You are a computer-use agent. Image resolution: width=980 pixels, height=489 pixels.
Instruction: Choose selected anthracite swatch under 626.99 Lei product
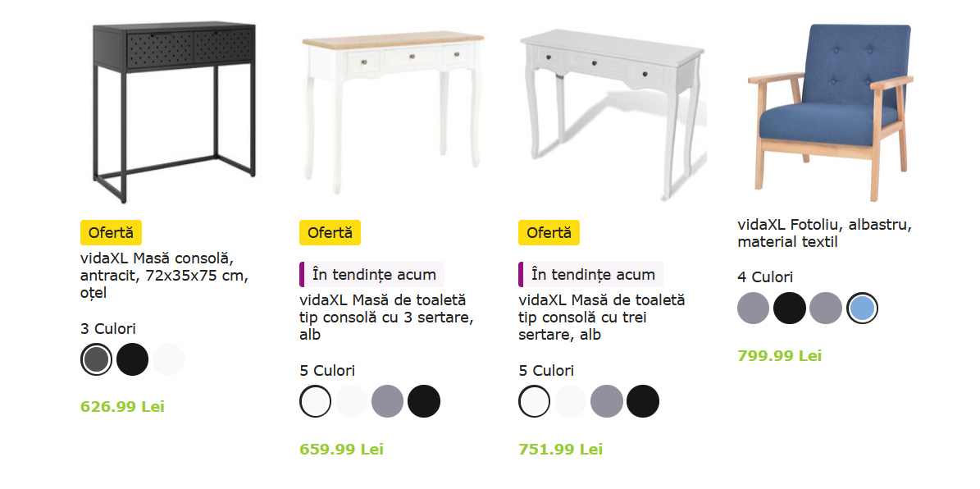tap(96, 359)
